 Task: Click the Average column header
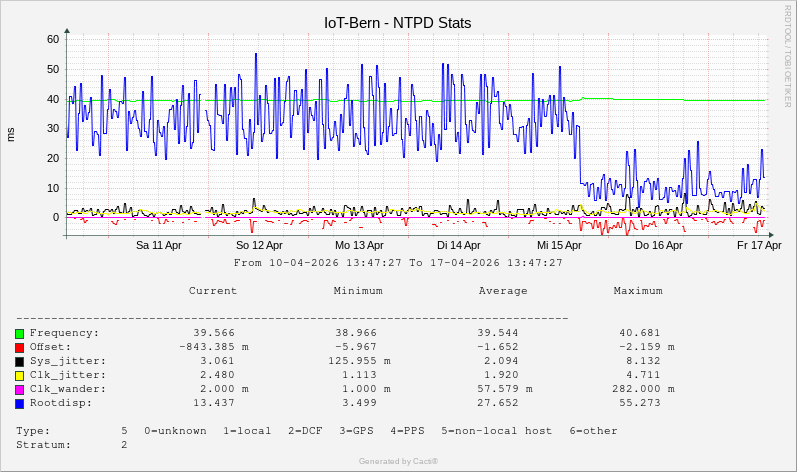click(503, 291)
